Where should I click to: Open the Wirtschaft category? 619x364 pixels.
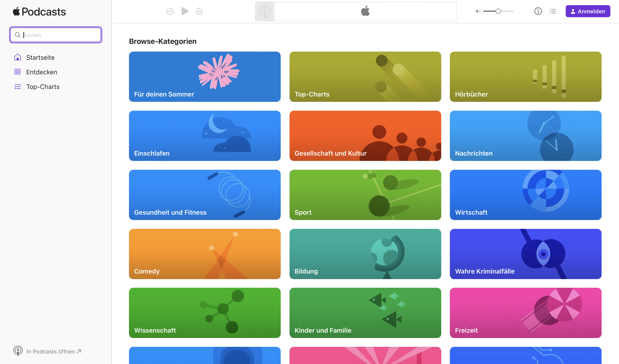526,195
